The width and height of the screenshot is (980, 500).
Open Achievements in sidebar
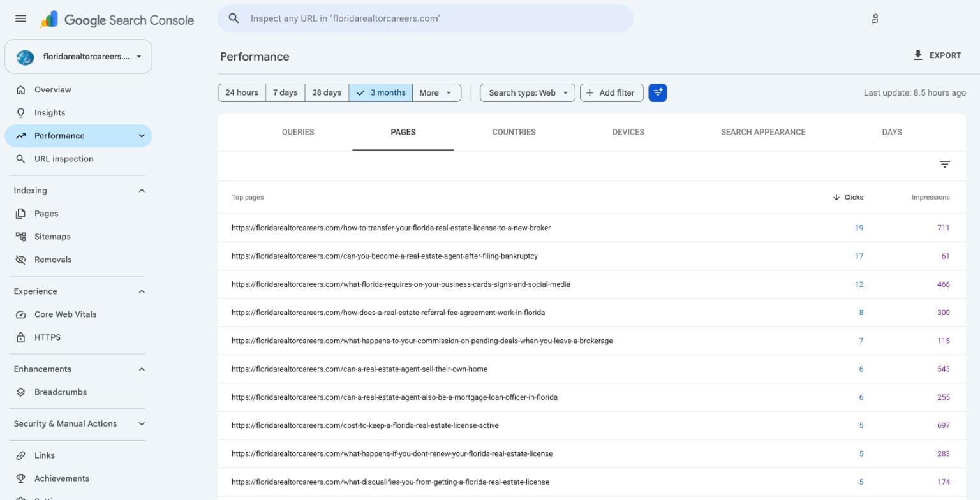pyautogui.click(x=78, y=478)
